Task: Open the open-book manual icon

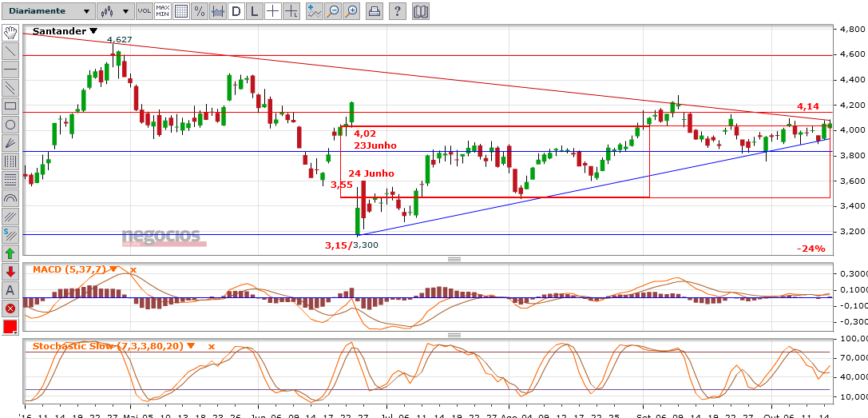Action: (x=421, y=11)
